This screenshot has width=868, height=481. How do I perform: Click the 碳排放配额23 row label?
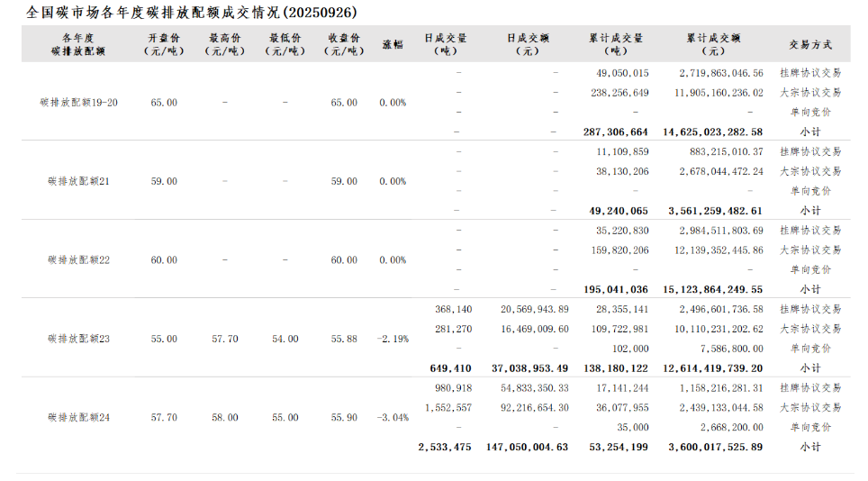[79, 340]
